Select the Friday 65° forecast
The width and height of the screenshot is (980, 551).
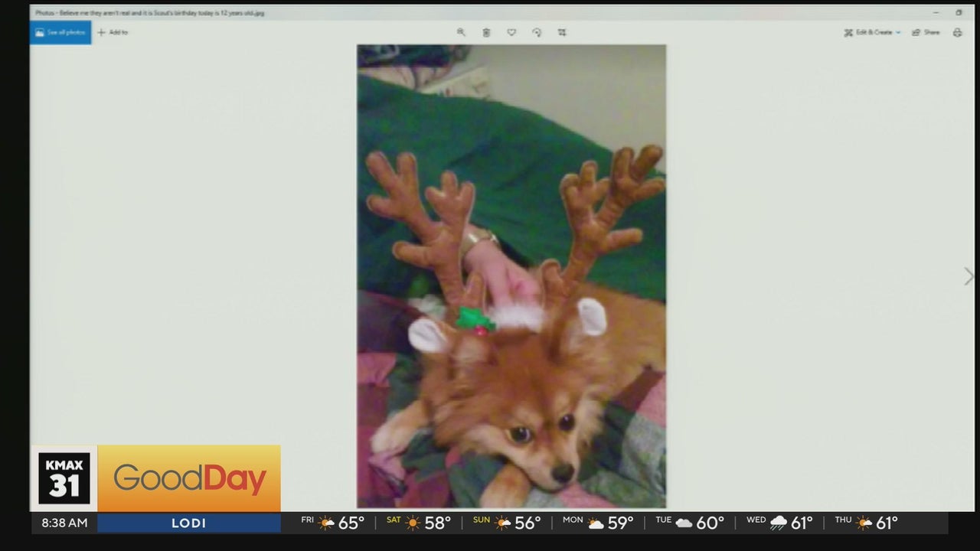[x=332, y=523]
